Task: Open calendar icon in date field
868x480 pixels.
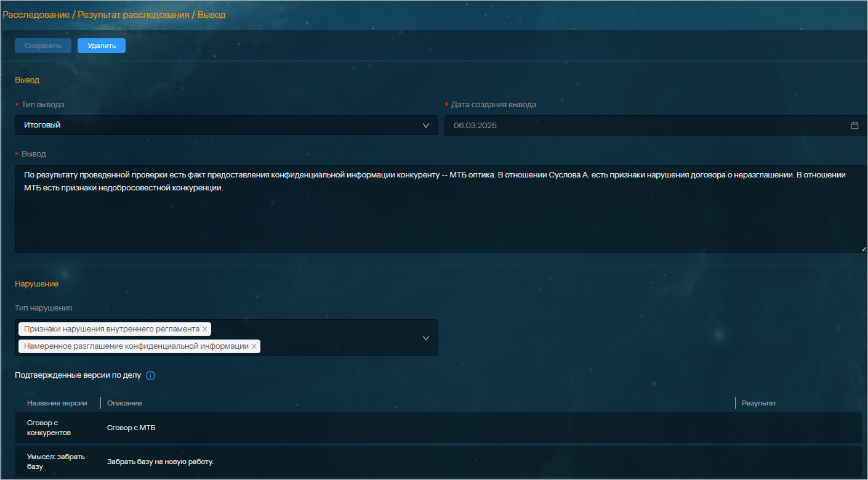Action: [854, 125]
